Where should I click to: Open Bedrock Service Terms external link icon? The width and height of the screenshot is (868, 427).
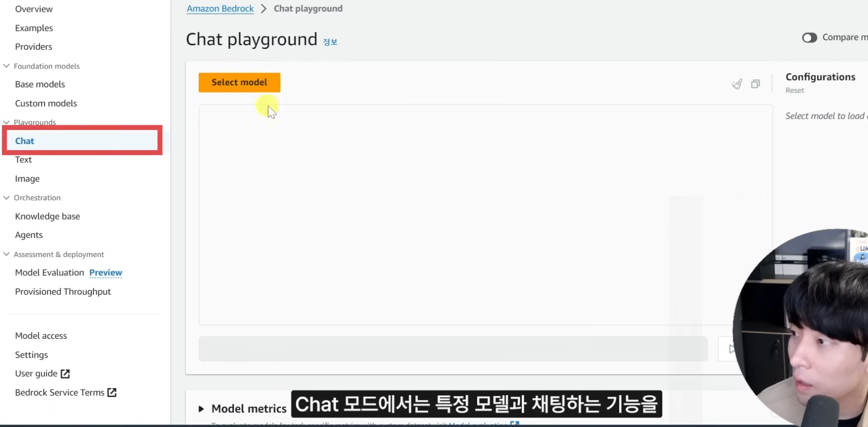[x=112, y=393]
